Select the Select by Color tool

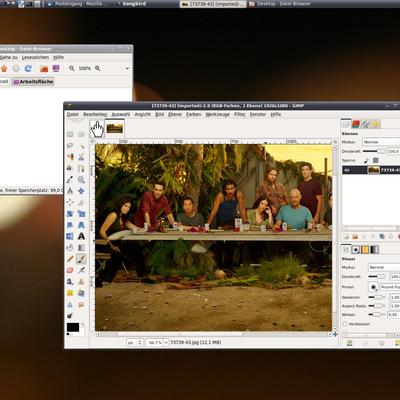70,157
